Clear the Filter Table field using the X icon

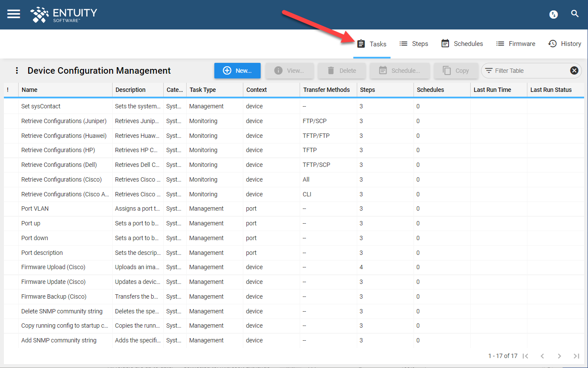pos(574,70)
